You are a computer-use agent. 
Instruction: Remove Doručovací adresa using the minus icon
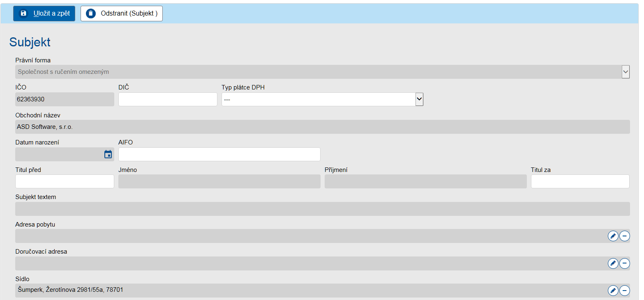pos(624,263)
